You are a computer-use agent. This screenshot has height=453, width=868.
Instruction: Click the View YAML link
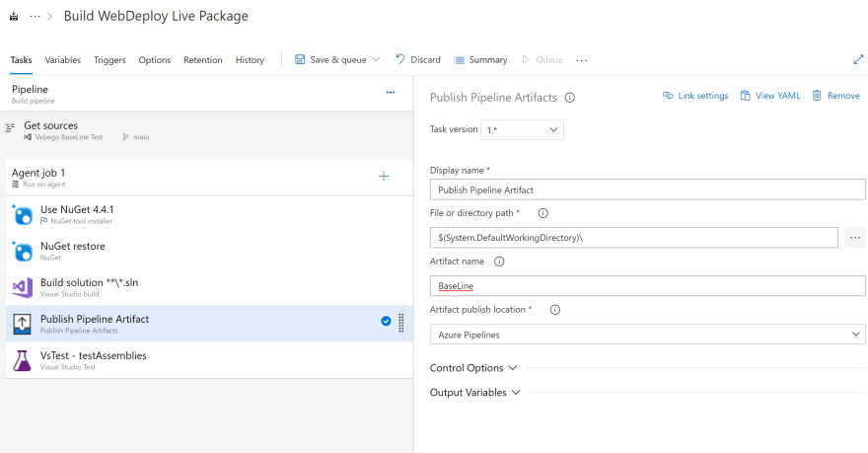(x=770, y=96)
